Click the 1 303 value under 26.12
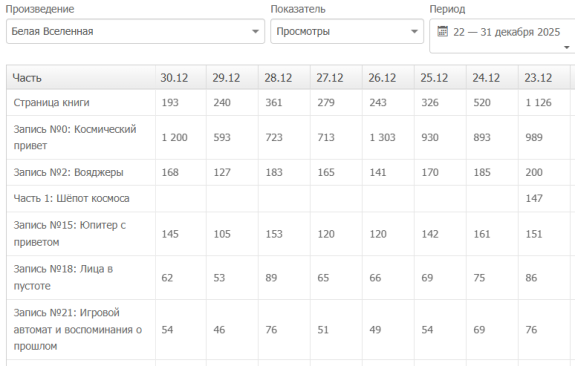This screenshot has height=366, width=575. (382, 138)
